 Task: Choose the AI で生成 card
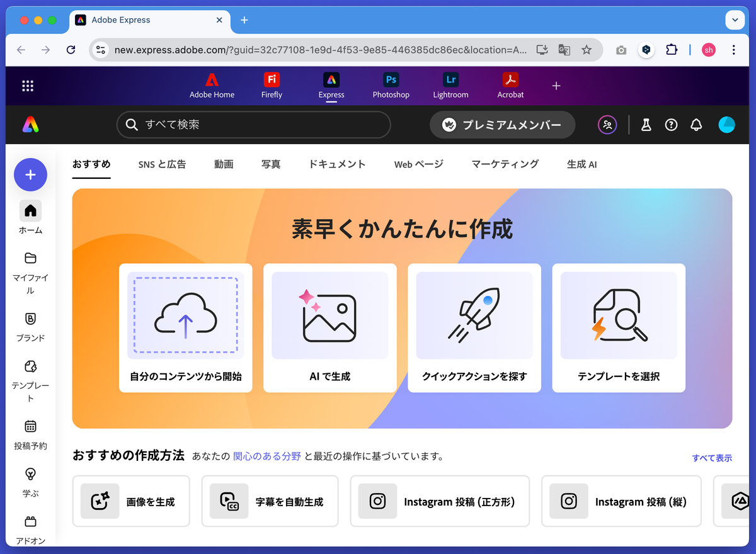click(x=330, y=328)
